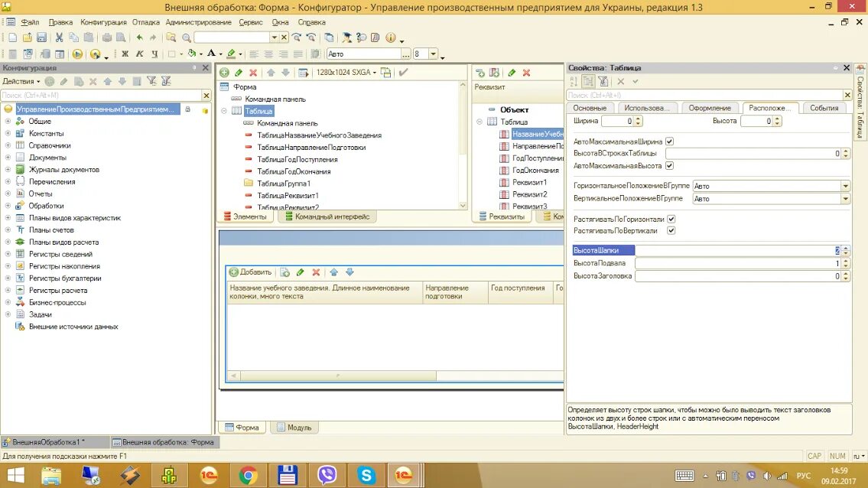Open the Администрирование menu
The image size is (868, 488).
pos(198,22)
